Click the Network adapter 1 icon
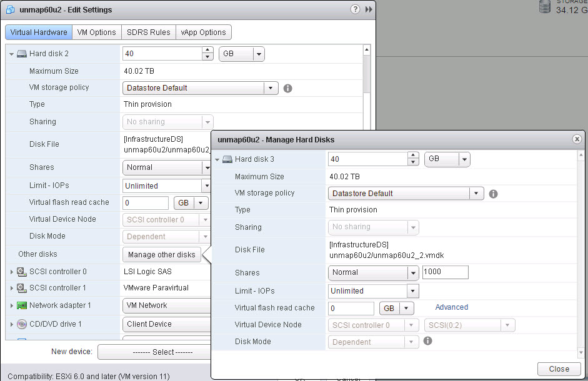The width and height of the screenshot is (588, 381). point(22,305)
